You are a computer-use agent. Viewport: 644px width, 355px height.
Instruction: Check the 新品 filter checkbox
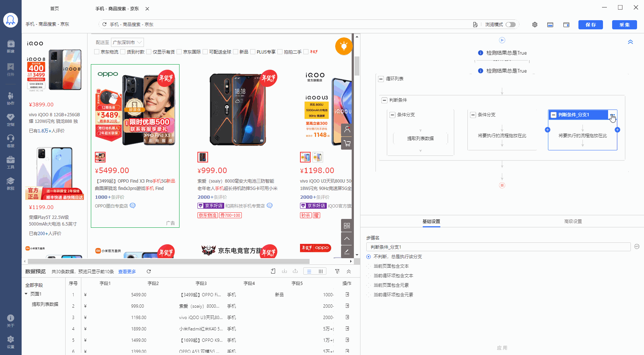236,52
